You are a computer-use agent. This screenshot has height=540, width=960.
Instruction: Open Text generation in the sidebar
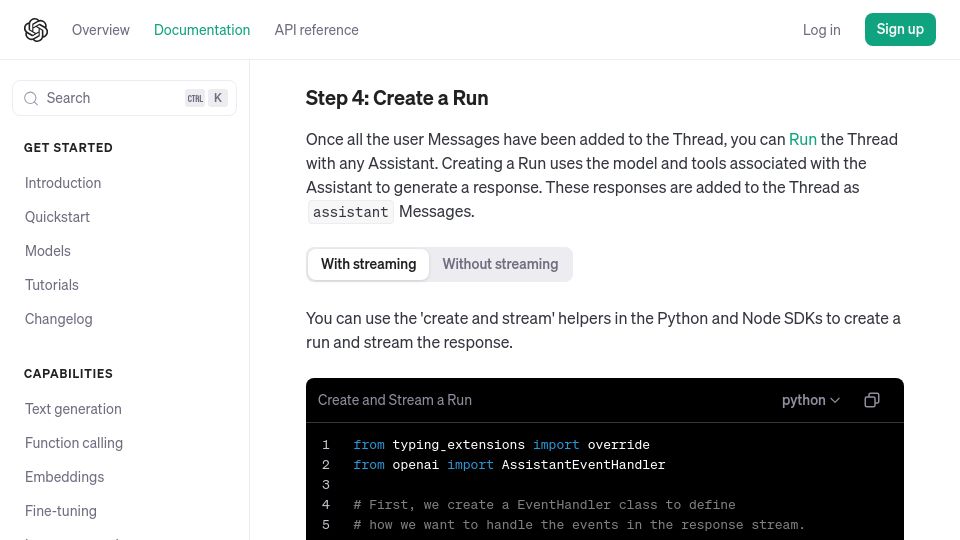point(73,409)
